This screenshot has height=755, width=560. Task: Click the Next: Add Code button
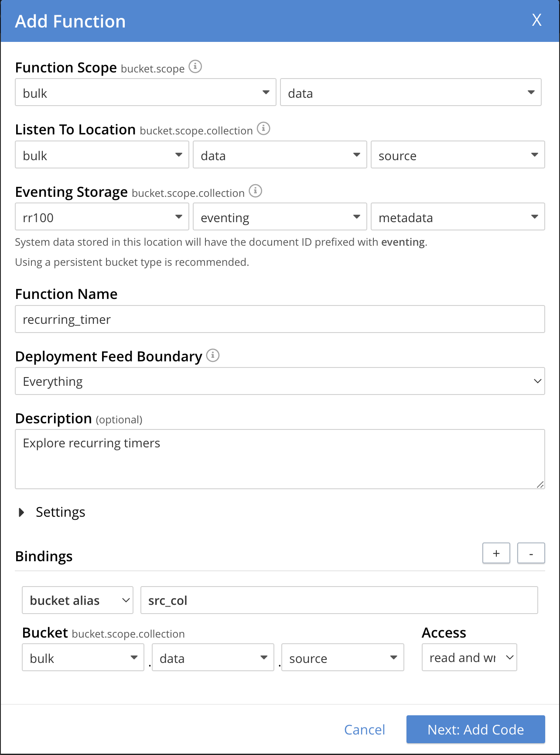click(475, 730)
